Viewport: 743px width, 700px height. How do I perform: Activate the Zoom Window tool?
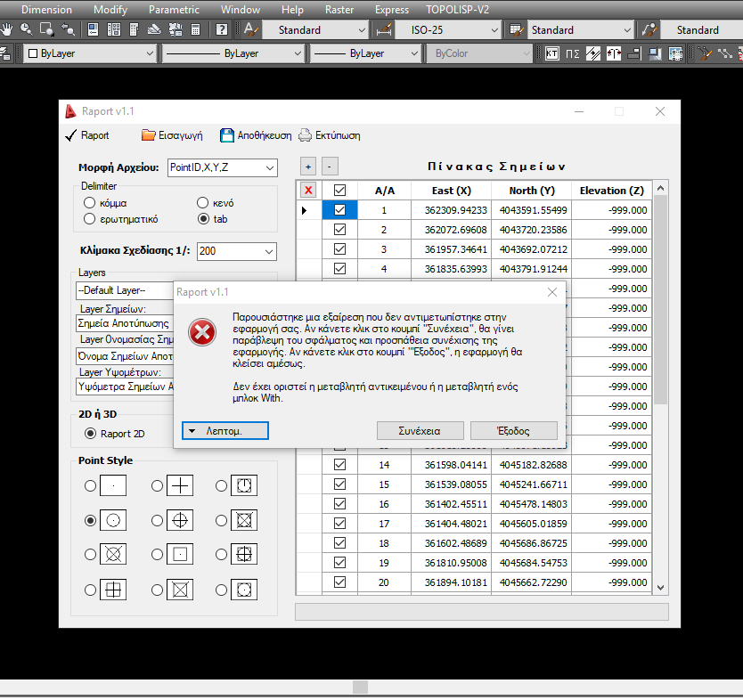click(47, 30)
